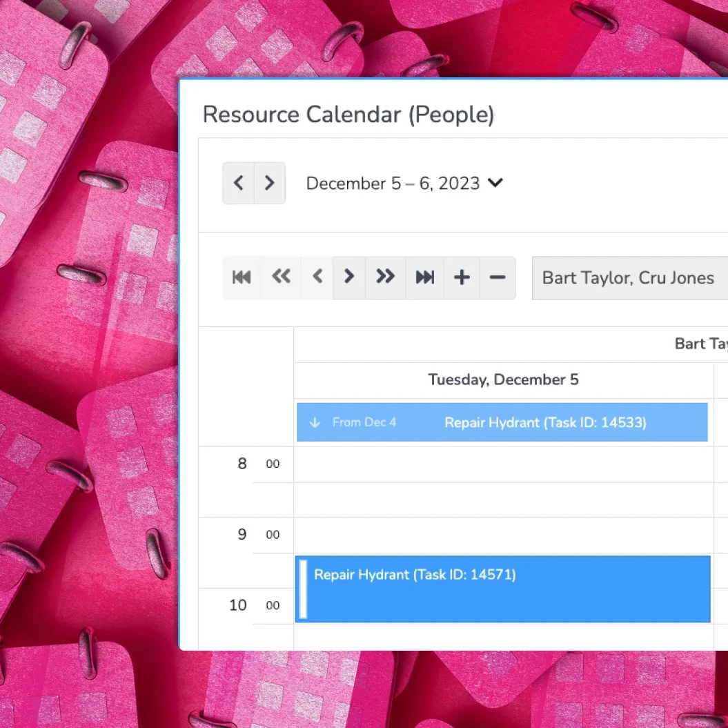Click white handle on Task 14571 event

302,589
